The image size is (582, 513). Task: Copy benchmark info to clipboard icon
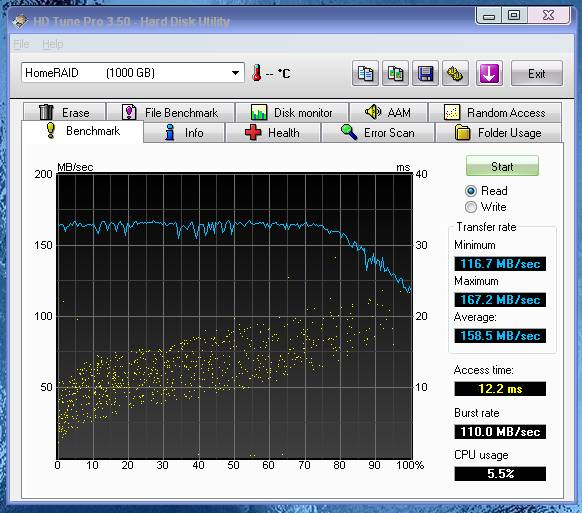click(365, 73)
